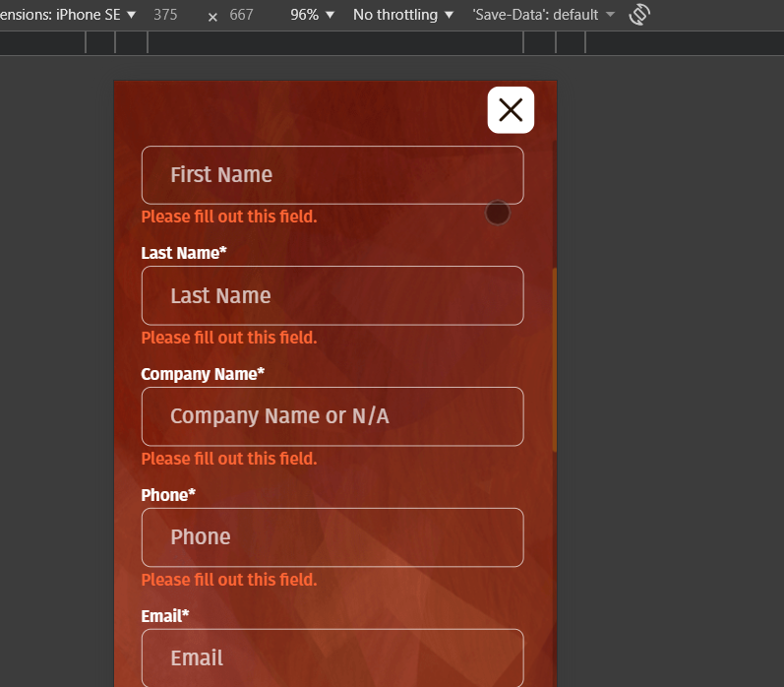The height and width of the screenshot is (687, 784).
Task: Click the error message under Phone field
Action: click(229, 580)
